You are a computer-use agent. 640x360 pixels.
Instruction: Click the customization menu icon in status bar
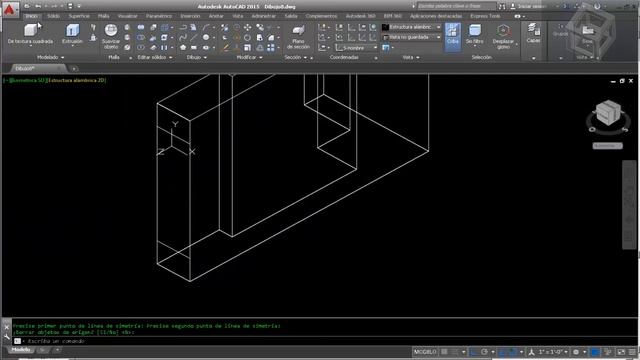coord(633,352)
